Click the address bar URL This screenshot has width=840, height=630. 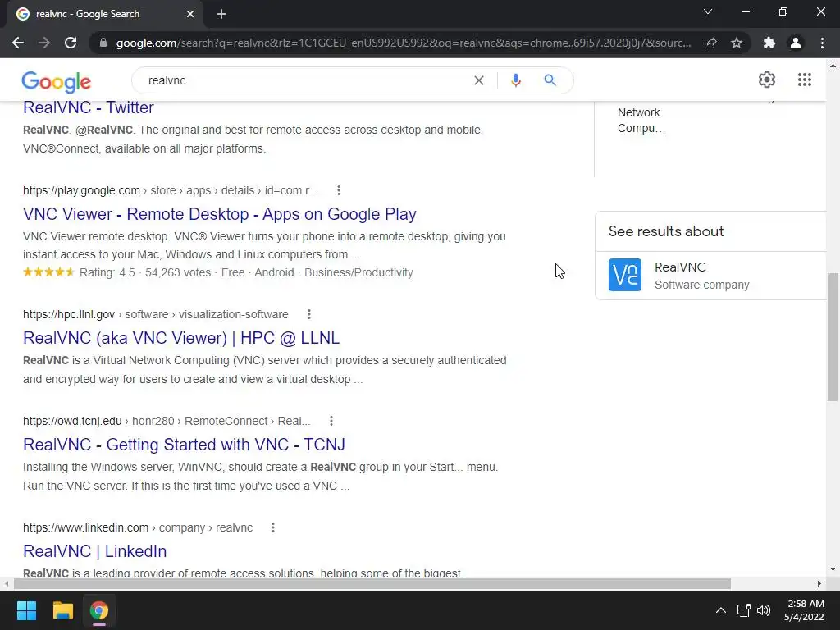pos(404,43)
